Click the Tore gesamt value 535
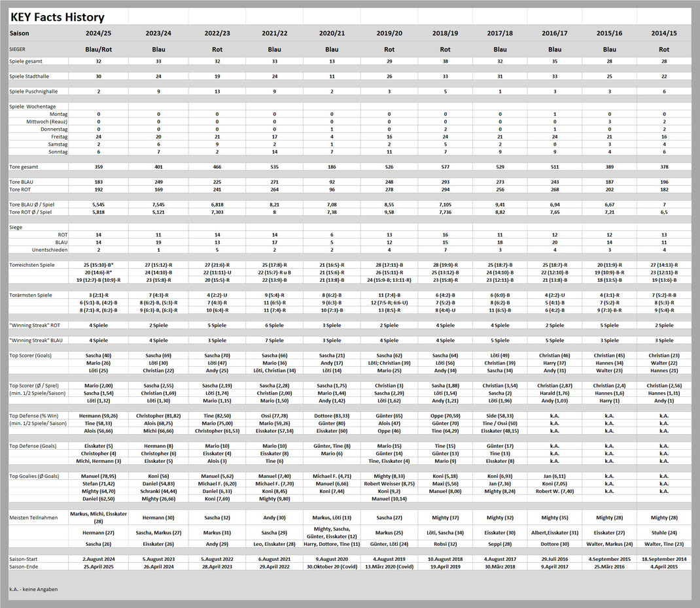This screenshot has height=608, width=700. click(x=275, y=167)
